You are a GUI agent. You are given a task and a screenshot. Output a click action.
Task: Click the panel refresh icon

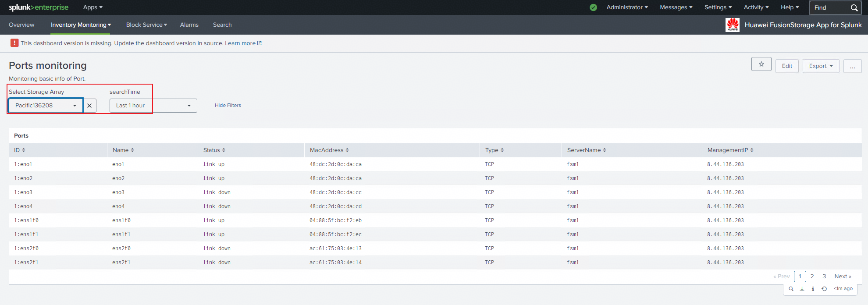[824, 289]
